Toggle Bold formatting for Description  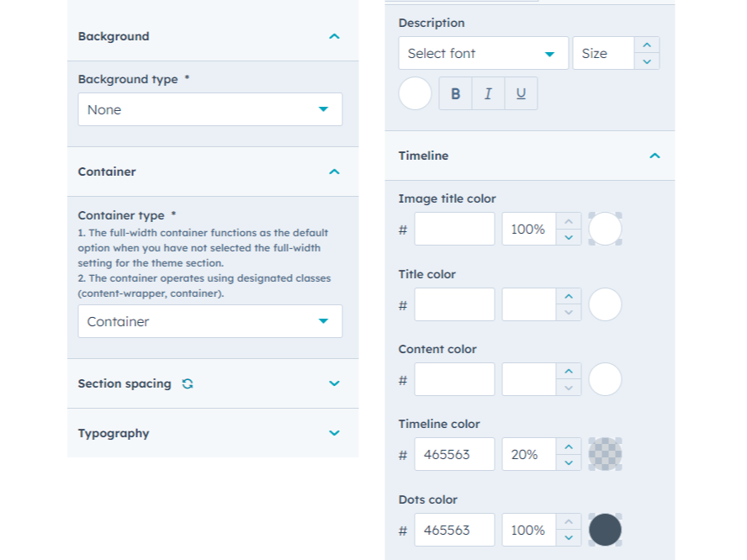455,94
